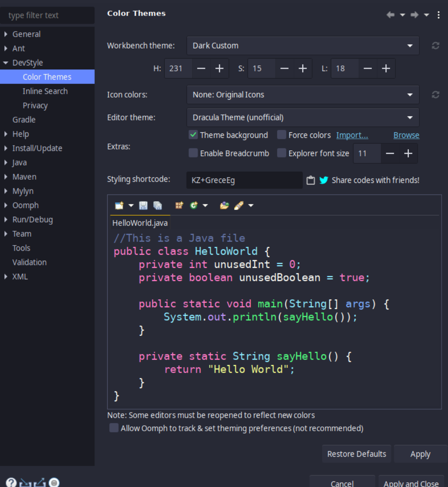
Task: Click Apply and Close button
Action: point(411,482)
